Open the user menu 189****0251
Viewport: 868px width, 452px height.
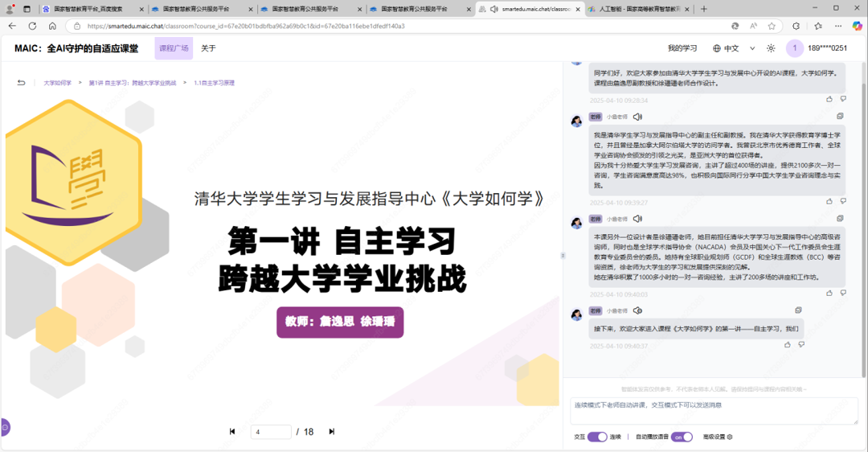point(827,48)
